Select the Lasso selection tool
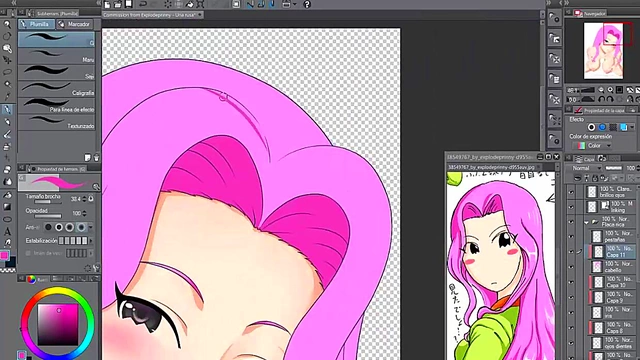Screen dimensions: 640x360 pyautogui.click(x=7, y=72)
